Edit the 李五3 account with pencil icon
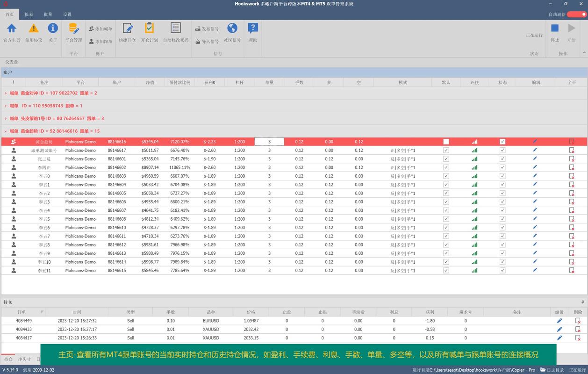This screenshot has width=588, height=374. pyautogui.click(x=535, y=201)
